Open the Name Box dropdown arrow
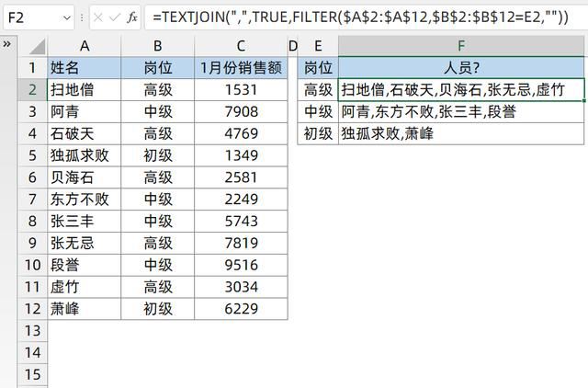588x388 pixels. pos(68,17)
